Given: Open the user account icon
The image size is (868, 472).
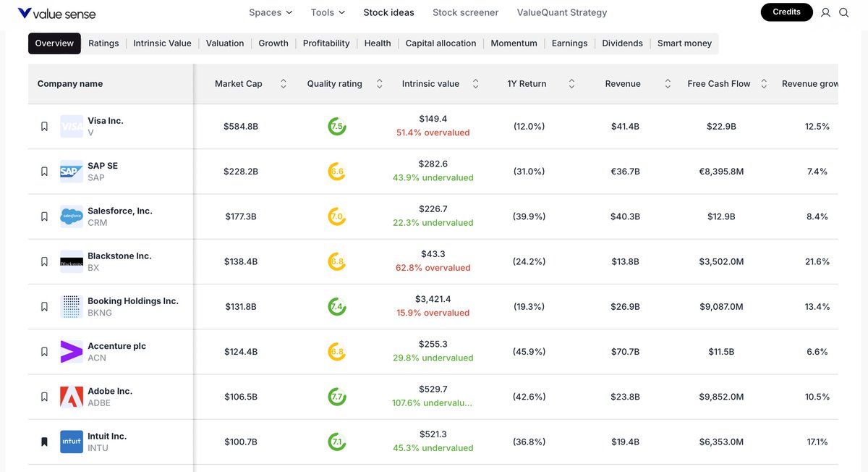Looking at the screenshot, I should 826,12.
